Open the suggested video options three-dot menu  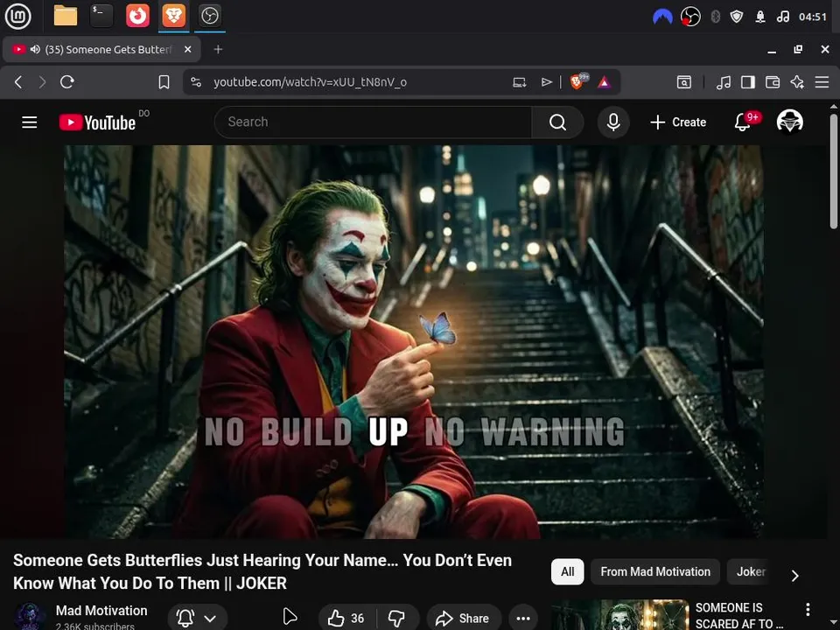[808, 609]
